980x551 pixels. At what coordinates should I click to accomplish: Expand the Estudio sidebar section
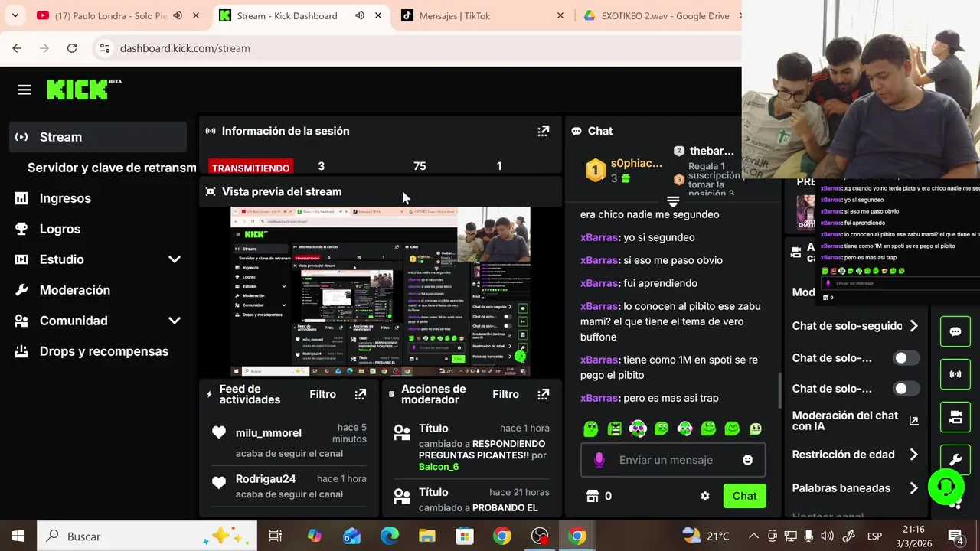(x=175, y=259)
